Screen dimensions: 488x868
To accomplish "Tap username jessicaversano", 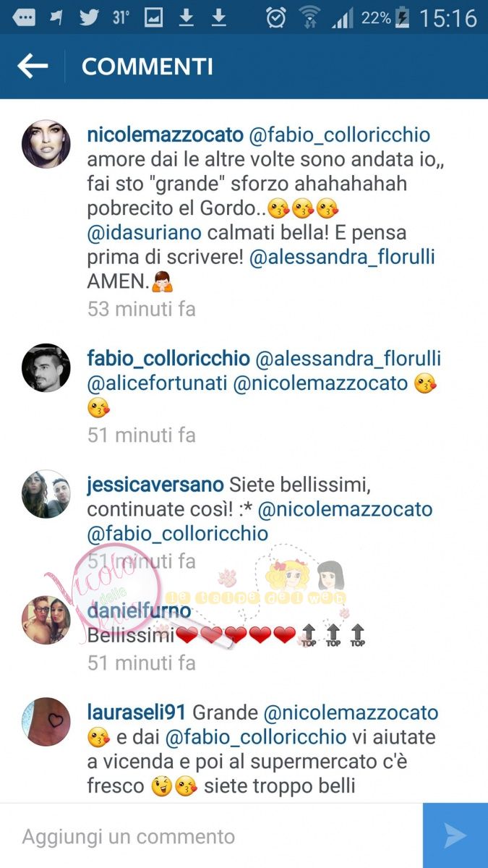I will pos(155,485).
